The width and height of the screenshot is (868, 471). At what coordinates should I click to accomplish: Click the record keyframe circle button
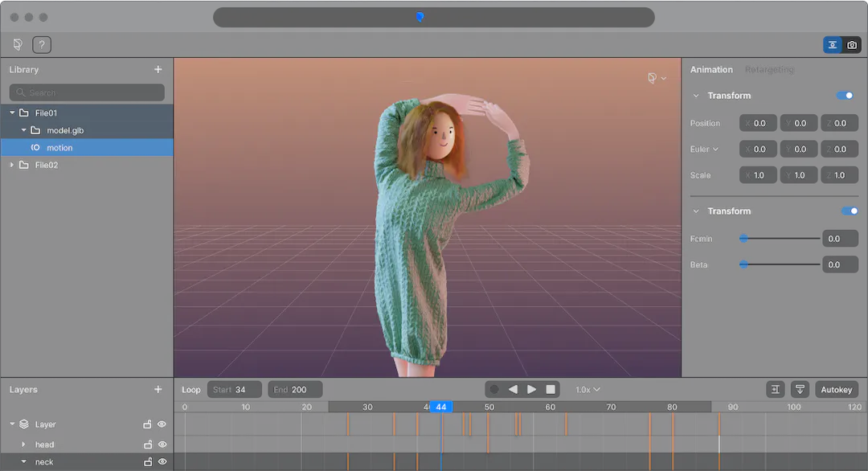(x=494, y=390)
